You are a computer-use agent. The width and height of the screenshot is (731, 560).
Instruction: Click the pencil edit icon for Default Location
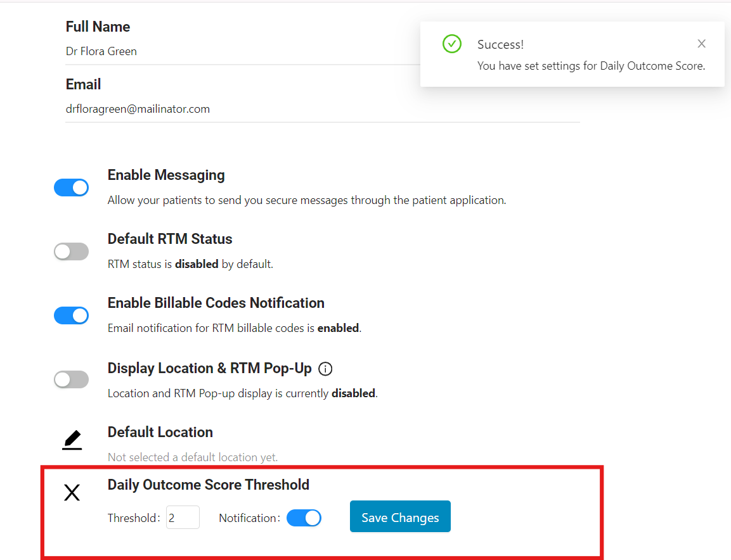pyautogui.click(x=72, y=440)
